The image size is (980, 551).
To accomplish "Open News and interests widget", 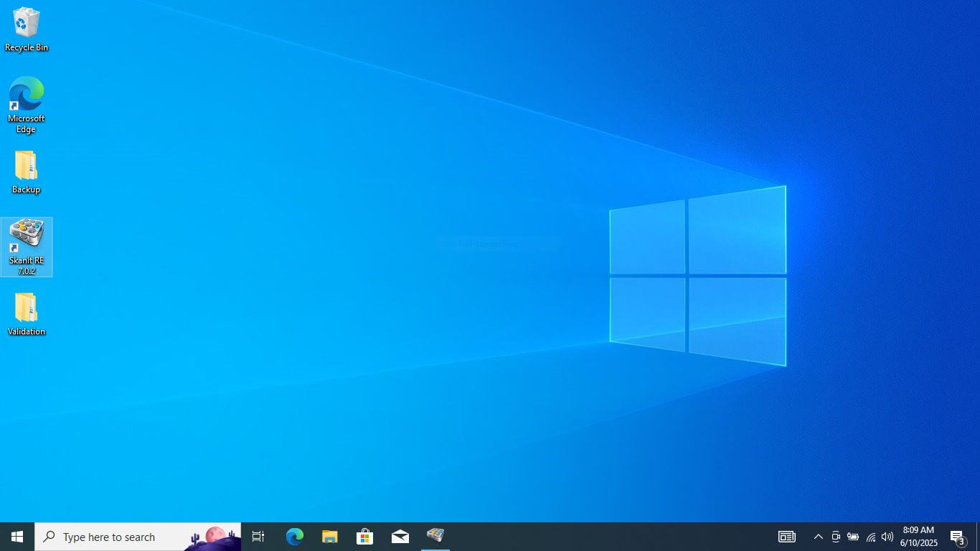I will [787, 537].
